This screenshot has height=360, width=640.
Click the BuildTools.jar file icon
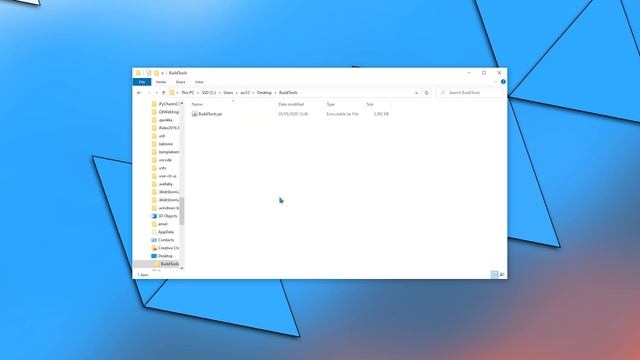pos(194,114)
